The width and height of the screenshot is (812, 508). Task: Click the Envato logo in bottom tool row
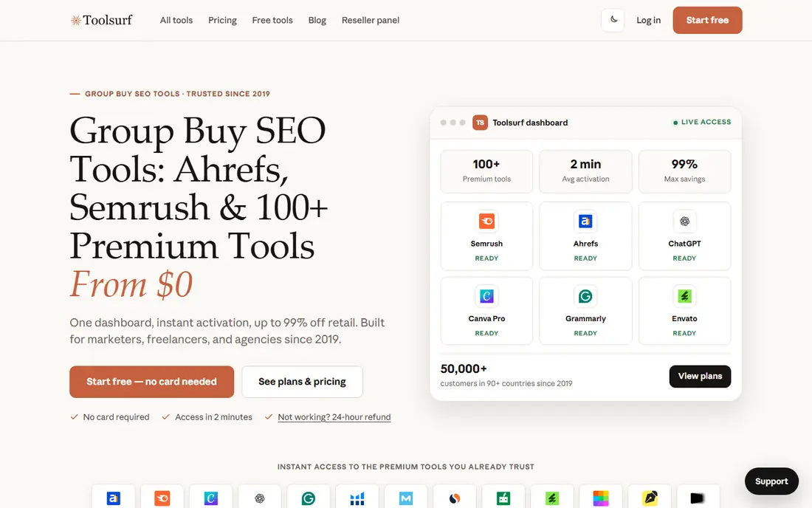pos(551,498)
